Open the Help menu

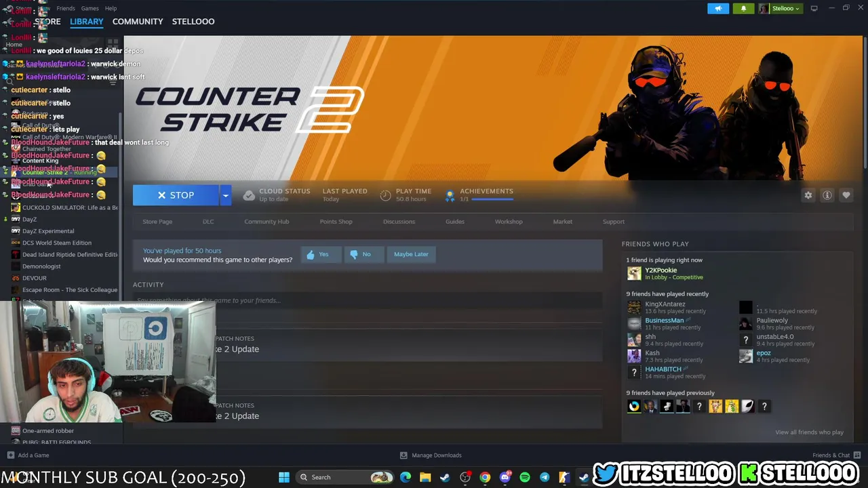pyautogui.click(x=111, y=8)
